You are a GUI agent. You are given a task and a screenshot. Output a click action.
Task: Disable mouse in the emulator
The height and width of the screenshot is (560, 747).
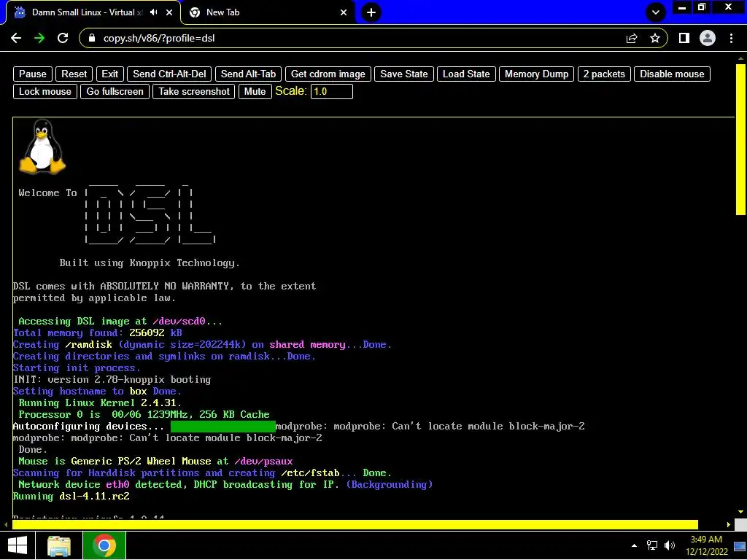[672, 74]
